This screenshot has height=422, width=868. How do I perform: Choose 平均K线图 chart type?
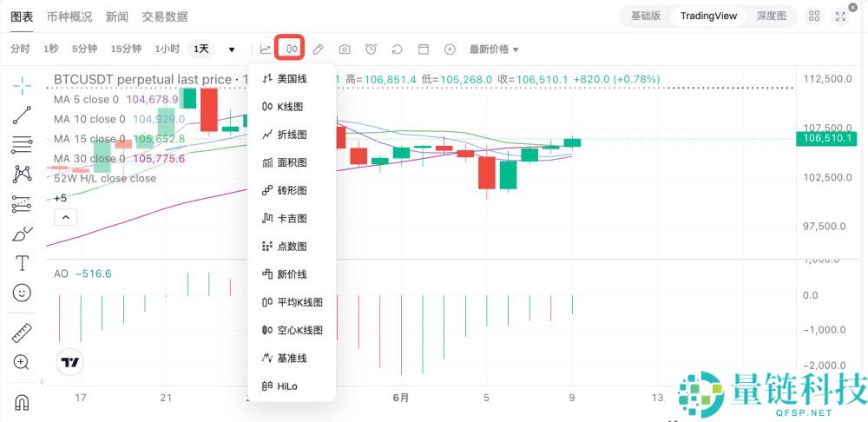pos(291,302)
